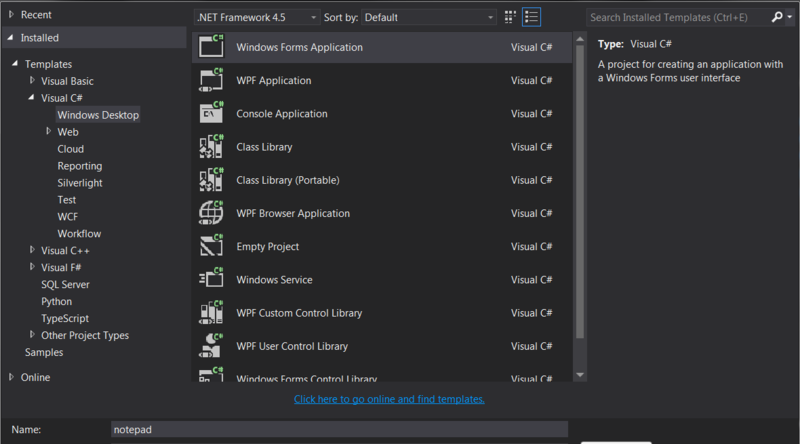Select the WPF Browser Application icon
Image resolution: width=800 pixels, height=444 pixels.
click(211, 213)
